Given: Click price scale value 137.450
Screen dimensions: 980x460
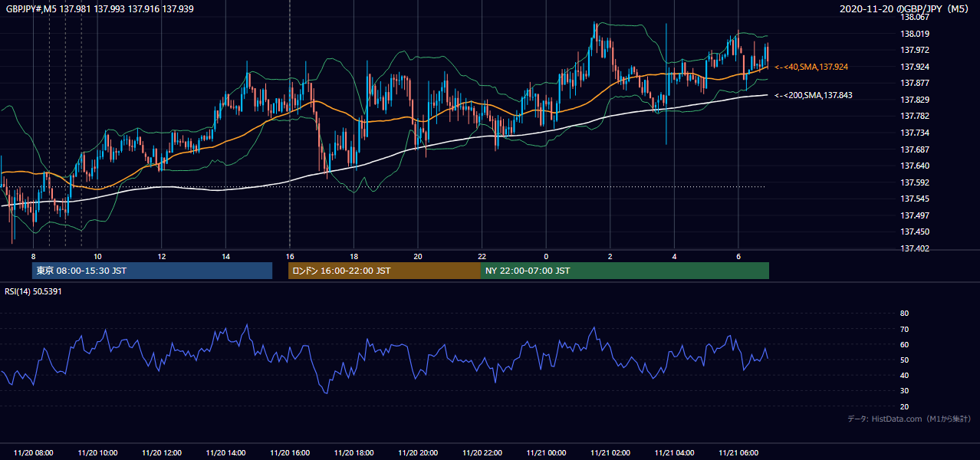Looking at the screenshot, I should point(914,232).
